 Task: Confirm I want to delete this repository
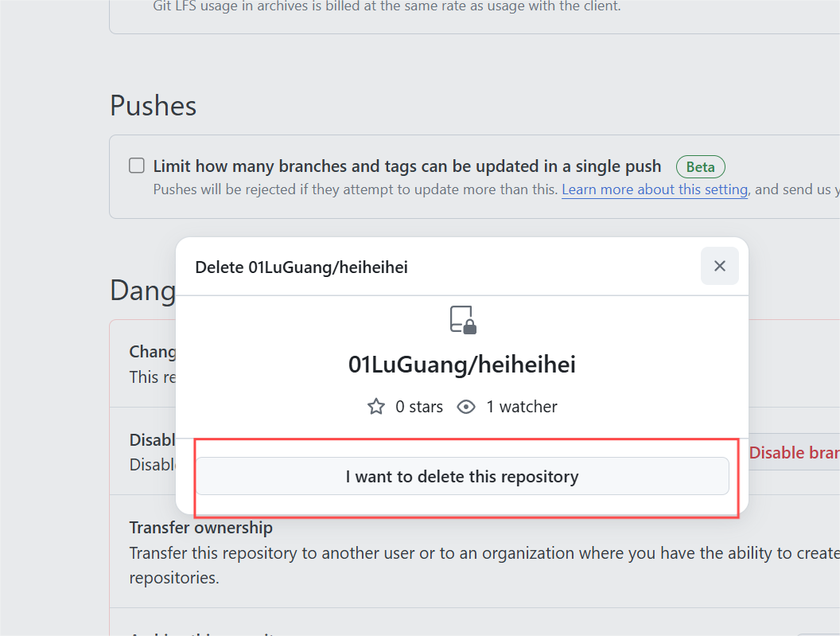tap(462, 476)
